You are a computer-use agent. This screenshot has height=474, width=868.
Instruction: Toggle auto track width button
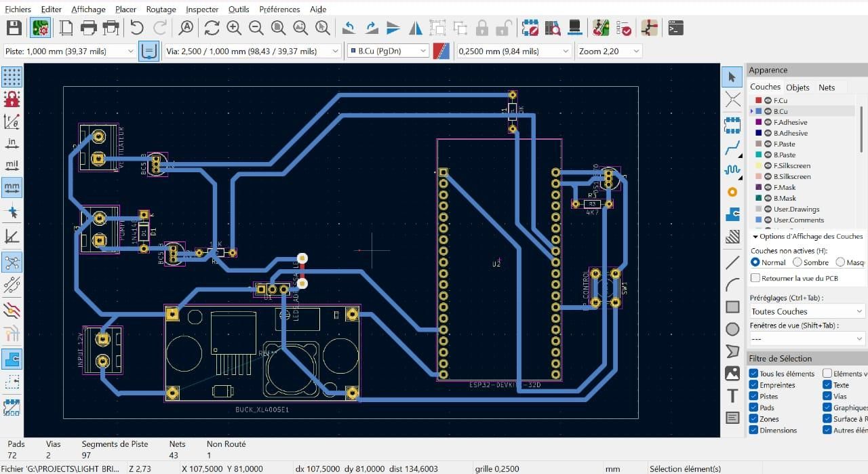[x=149, y=51]
